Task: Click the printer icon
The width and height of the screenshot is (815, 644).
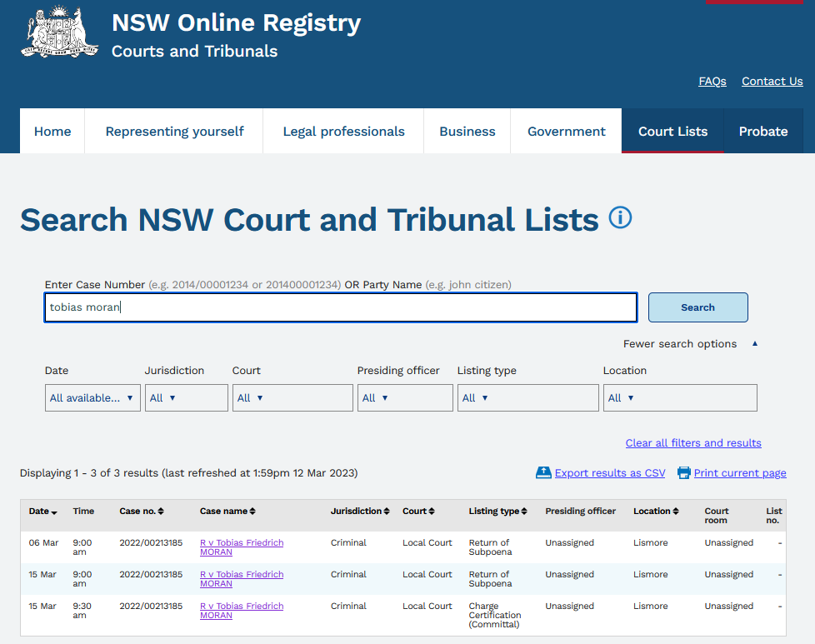Action: pos(684,472)
